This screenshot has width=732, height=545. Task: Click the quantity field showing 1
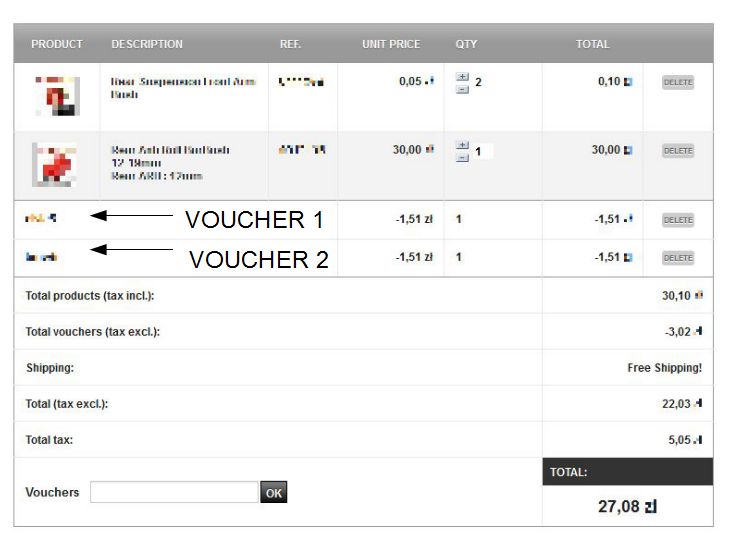(483, 151)
